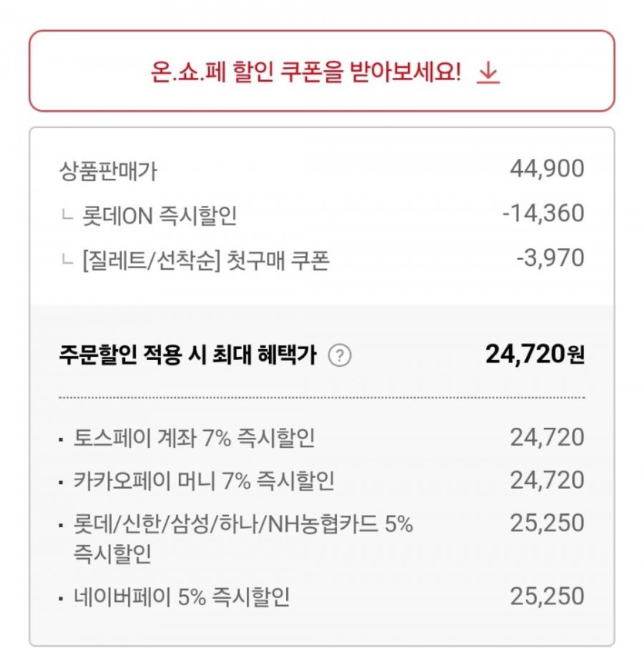Select the 롯데/신한/삼성/하나/NH농협카드 5% option
This screenshot has height=666, width=644.
(243, 525)
